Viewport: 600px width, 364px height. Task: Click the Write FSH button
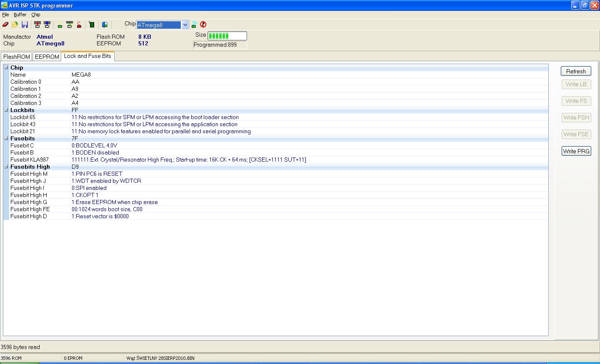click(x=576, y=117)
